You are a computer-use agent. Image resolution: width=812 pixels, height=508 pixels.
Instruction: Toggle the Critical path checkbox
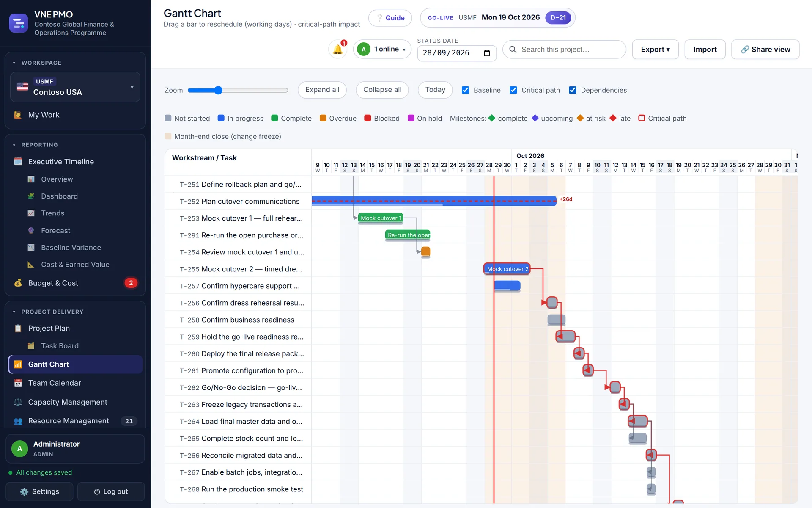tap(513, 90)
